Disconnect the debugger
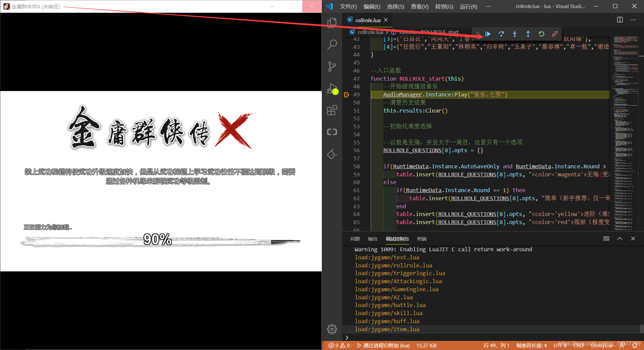Screen dimensions: 644x350 555,34
